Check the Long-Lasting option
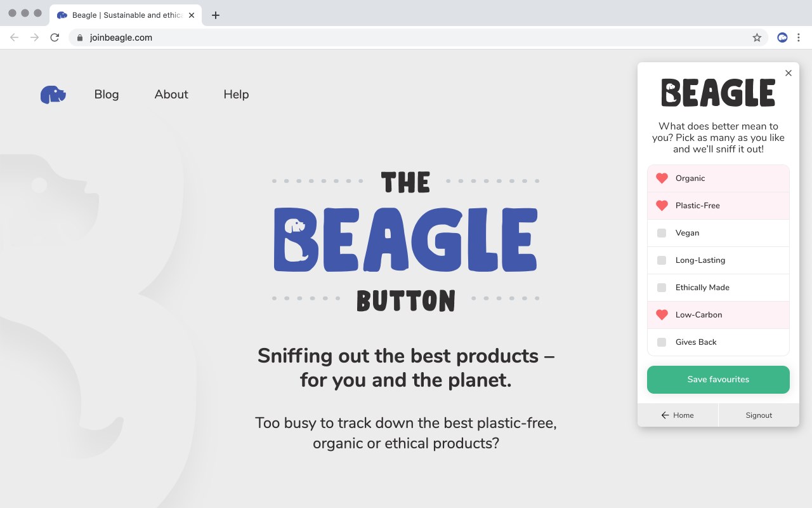Viewport: 812px width, 508px height. [x=662, y=260]
